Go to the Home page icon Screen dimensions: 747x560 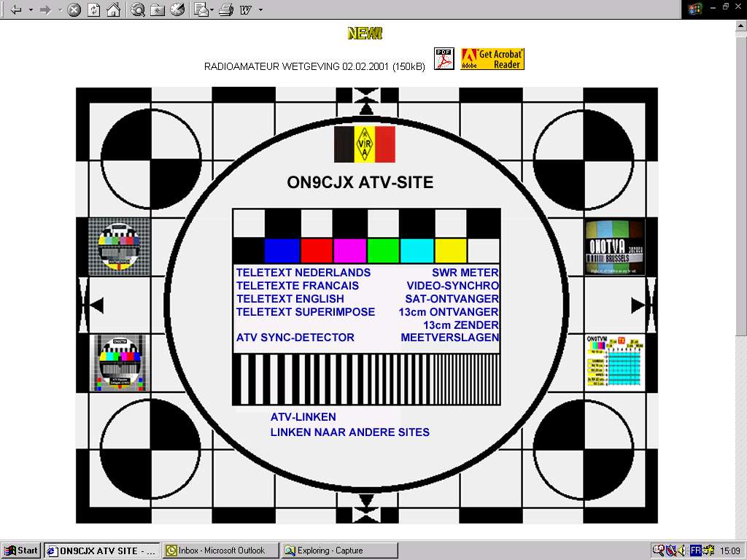click(113, 9)
